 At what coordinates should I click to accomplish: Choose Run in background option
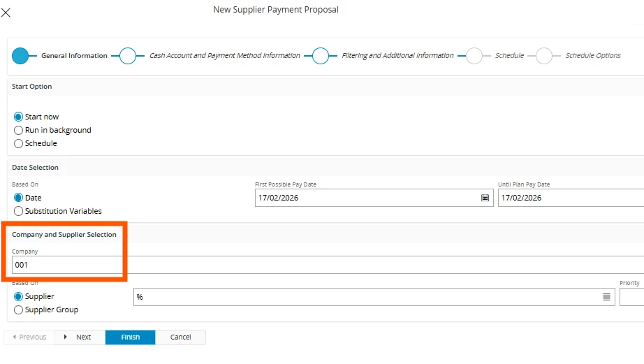[19, 130]
